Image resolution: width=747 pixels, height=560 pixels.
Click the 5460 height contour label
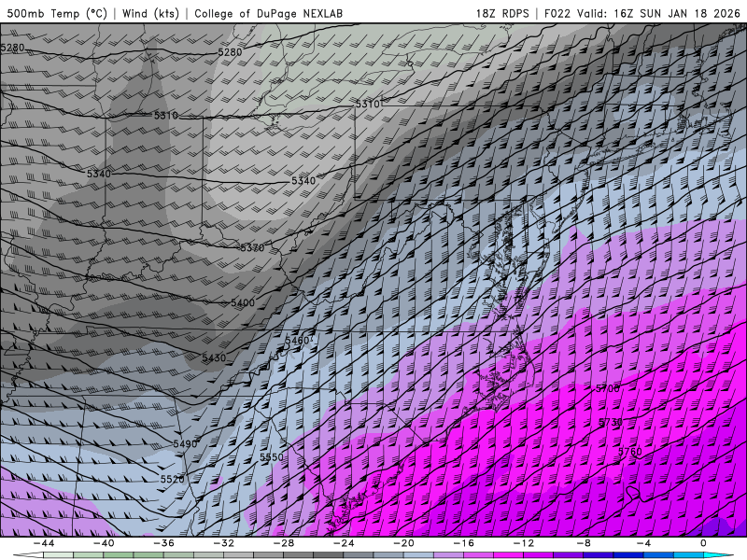pos(297,341)
